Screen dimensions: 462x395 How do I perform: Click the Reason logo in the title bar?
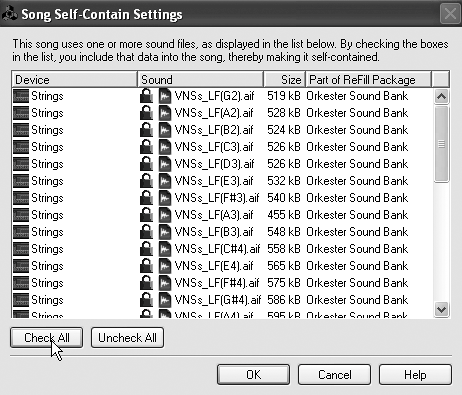click(10, 14)
